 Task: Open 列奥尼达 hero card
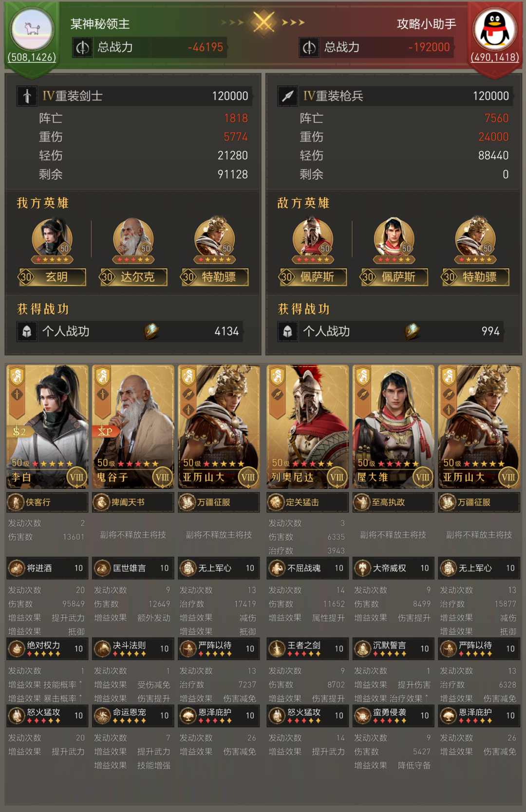click(x=308, y=426)
